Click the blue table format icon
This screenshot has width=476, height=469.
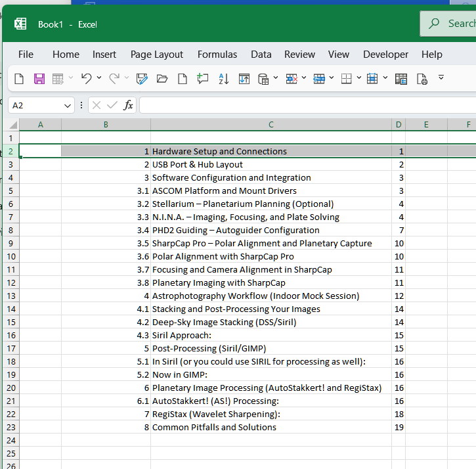tap(372, 78)
